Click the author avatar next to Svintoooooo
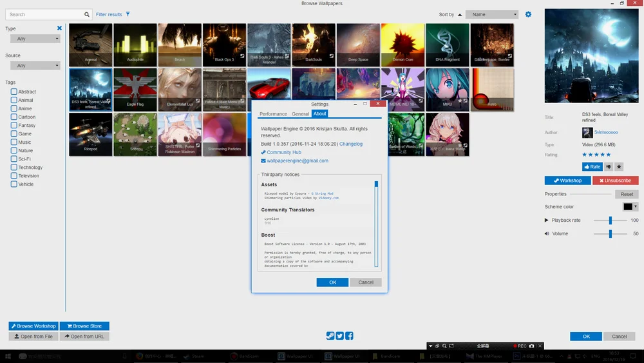 (x=587, y=132)
